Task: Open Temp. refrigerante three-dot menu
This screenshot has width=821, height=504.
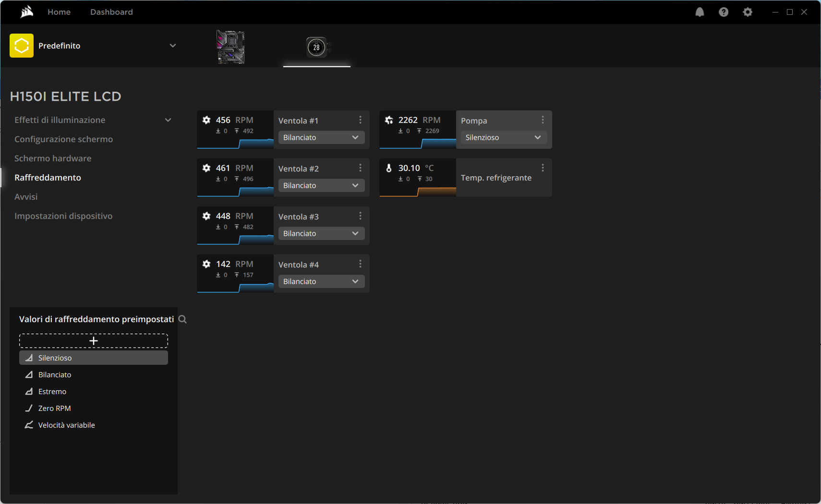Action: coord(543,168)
